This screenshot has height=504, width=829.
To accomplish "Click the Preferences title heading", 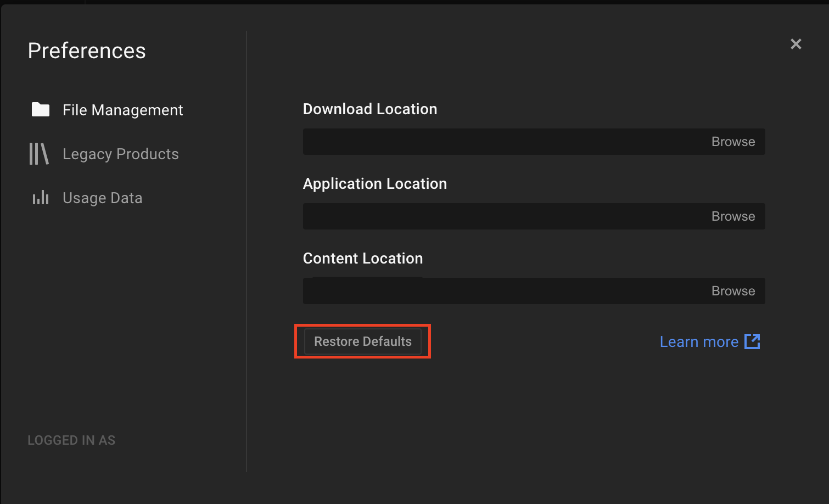I will tap(87, 51).
